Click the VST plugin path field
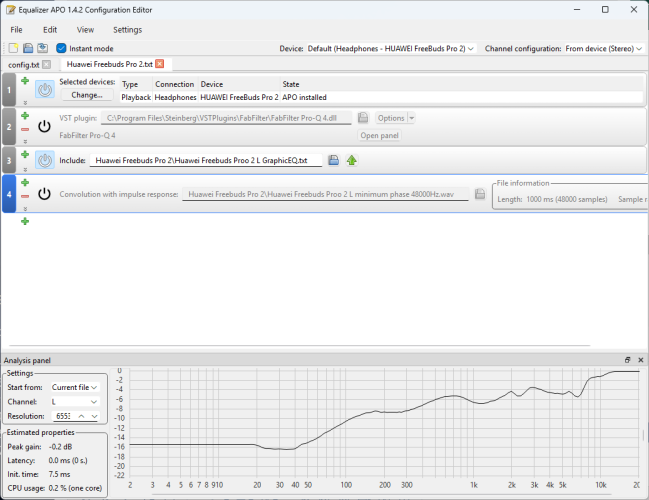The width and height of the screenshot is (649, 500). pos(226,118)
